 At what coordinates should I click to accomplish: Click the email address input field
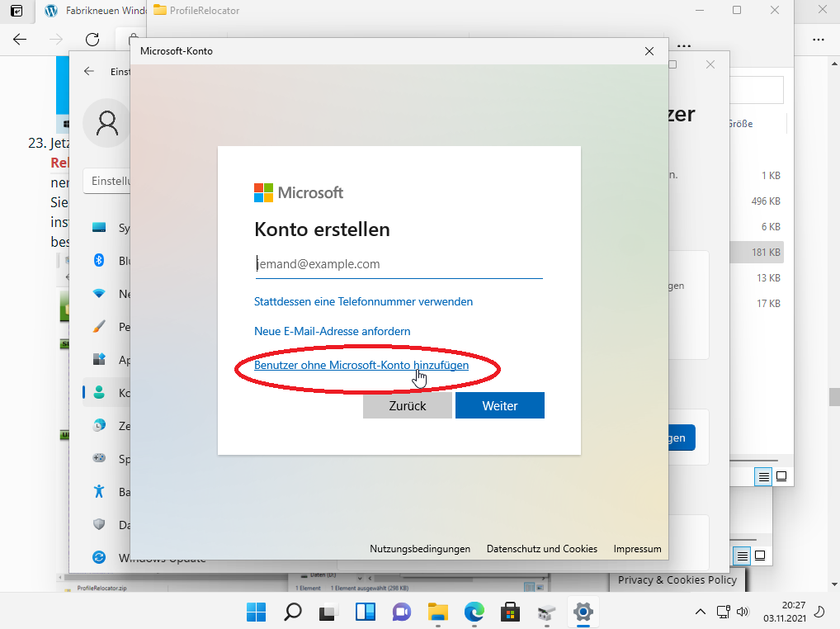coord(399,264)
